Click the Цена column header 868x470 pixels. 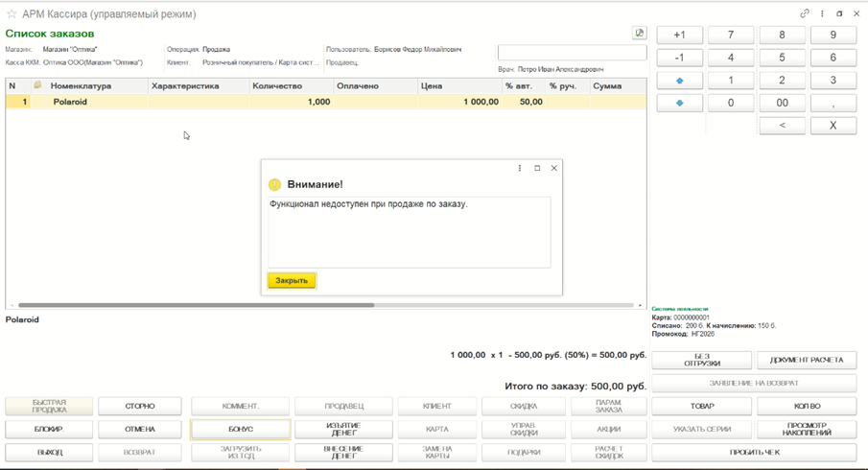pyautogui.click(x=459, y=85)
